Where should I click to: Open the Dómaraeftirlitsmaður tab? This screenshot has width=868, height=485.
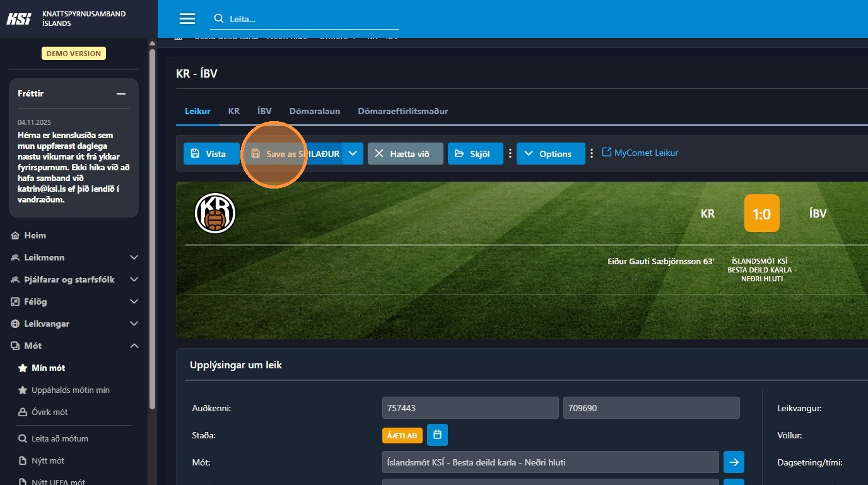pos(403,111)
